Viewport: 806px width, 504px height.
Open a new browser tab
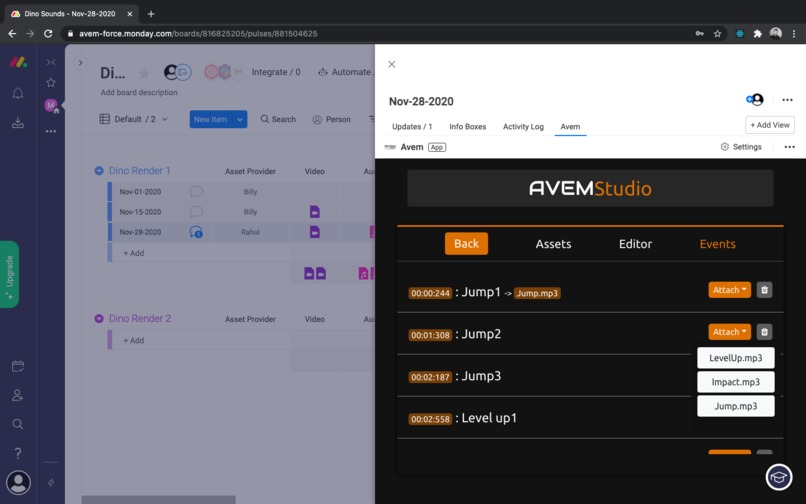[151, 14]
